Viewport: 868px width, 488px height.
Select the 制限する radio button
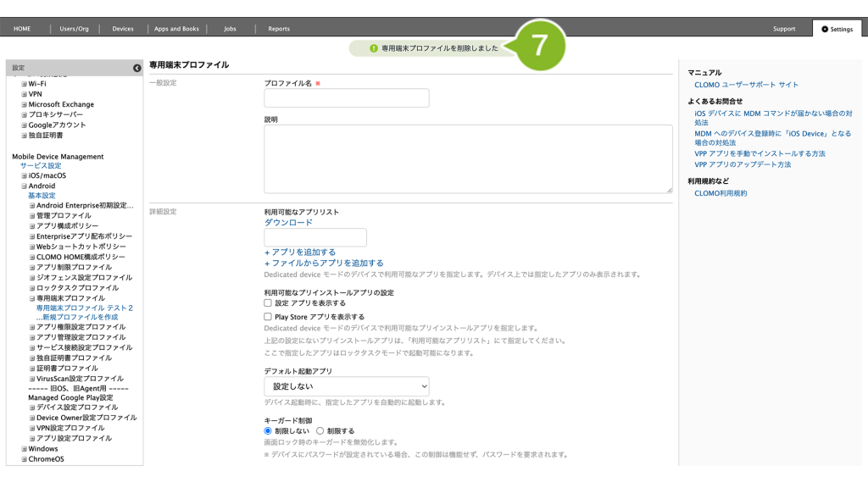pos(320,430)
